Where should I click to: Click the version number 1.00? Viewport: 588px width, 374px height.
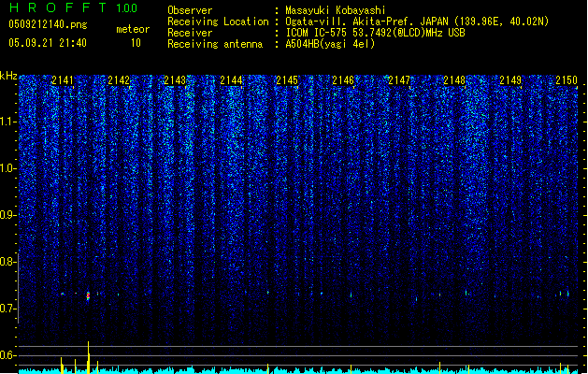click(127, 7)
